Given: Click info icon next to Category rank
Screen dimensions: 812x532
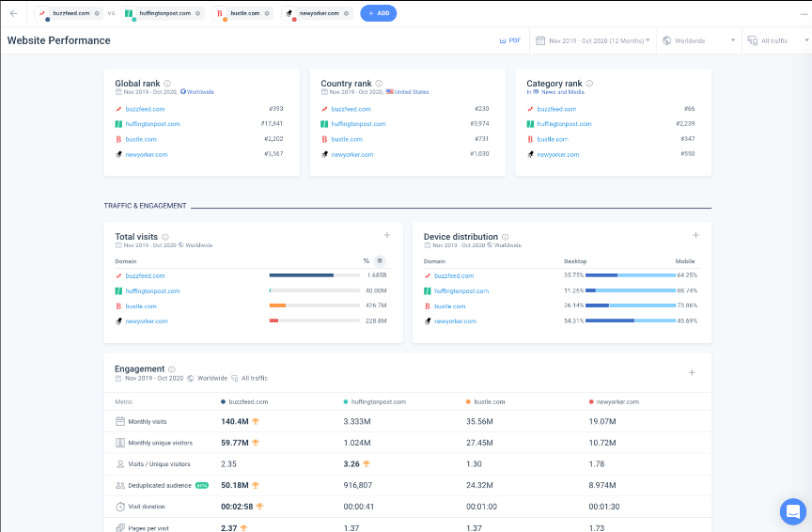Looking at the screenshot, I should coord(589,84).
